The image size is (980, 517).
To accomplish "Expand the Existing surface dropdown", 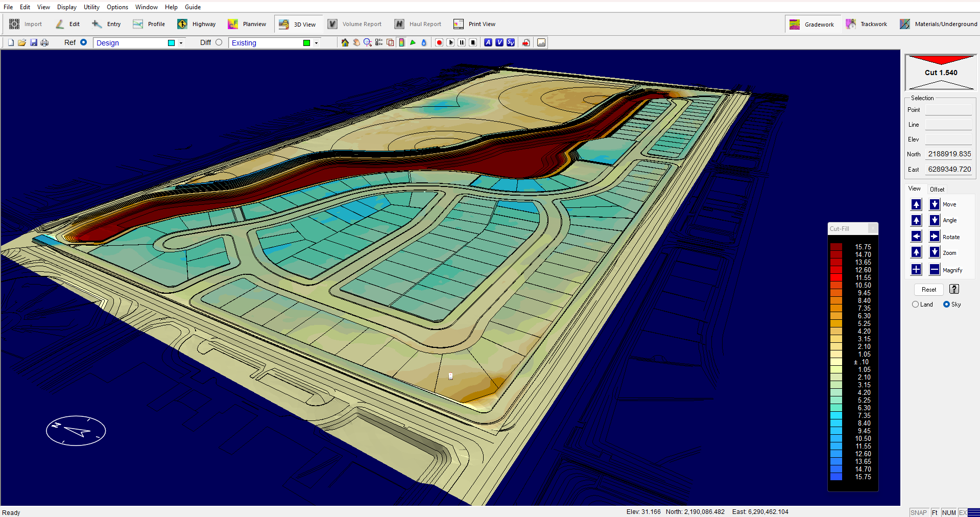I will pos(316,43).
